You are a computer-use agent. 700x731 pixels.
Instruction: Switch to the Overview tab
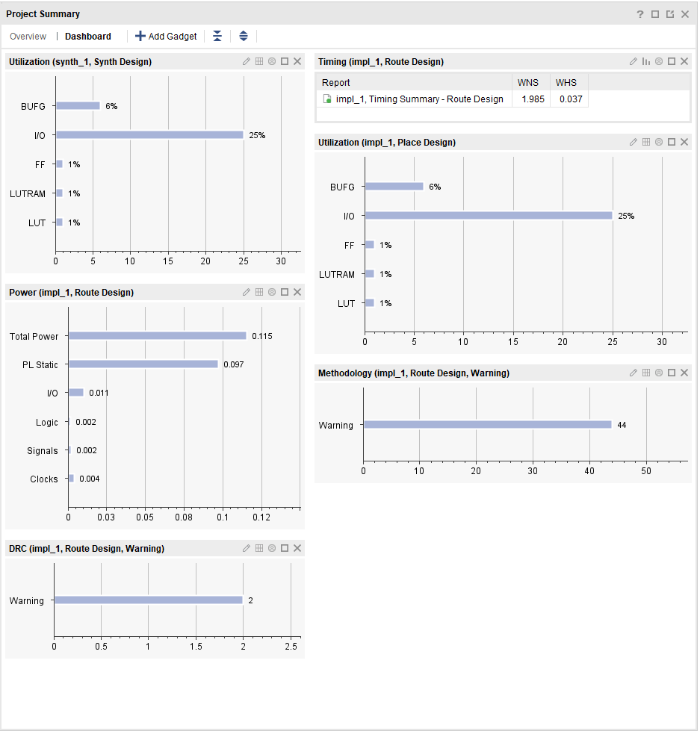[x=28, y=37]
